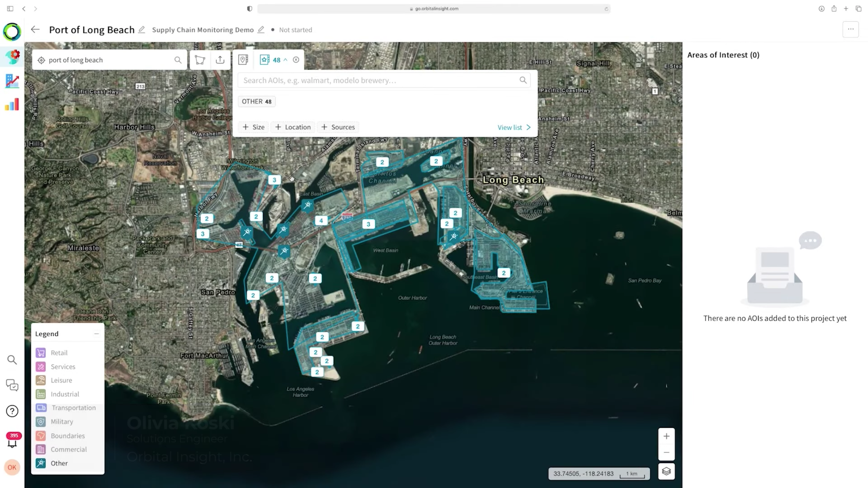This screenshot has width=868, height=488.
Task: Click the export/download icon in toolbar
Action: (x=219, y=60)
